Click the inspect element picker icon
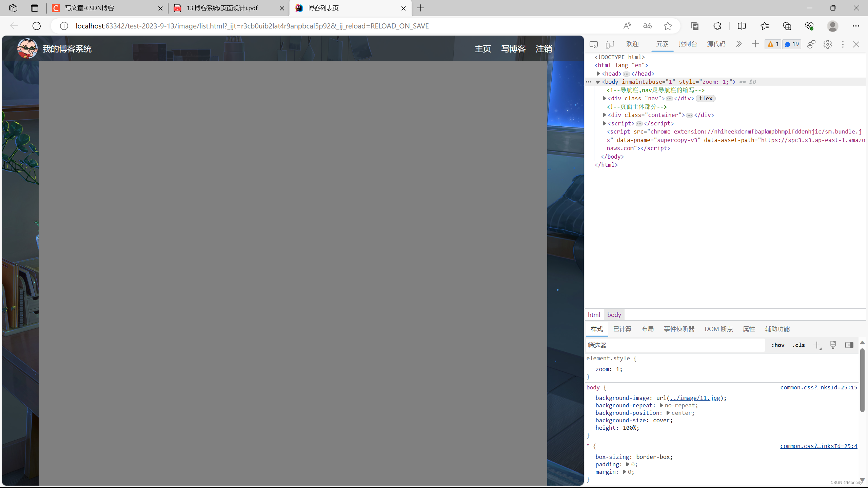This screenshot has height=488, width=868. [593, 44]
